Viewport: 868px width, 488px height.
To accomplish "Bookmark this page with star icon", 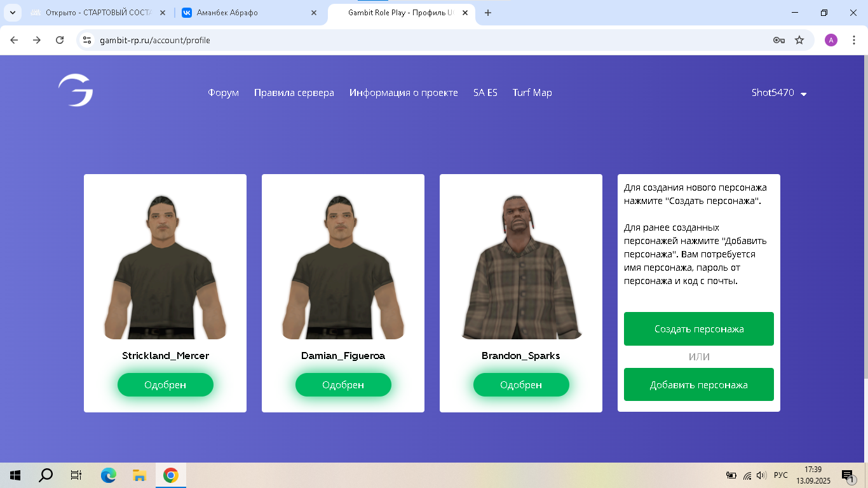I will 799,40.
